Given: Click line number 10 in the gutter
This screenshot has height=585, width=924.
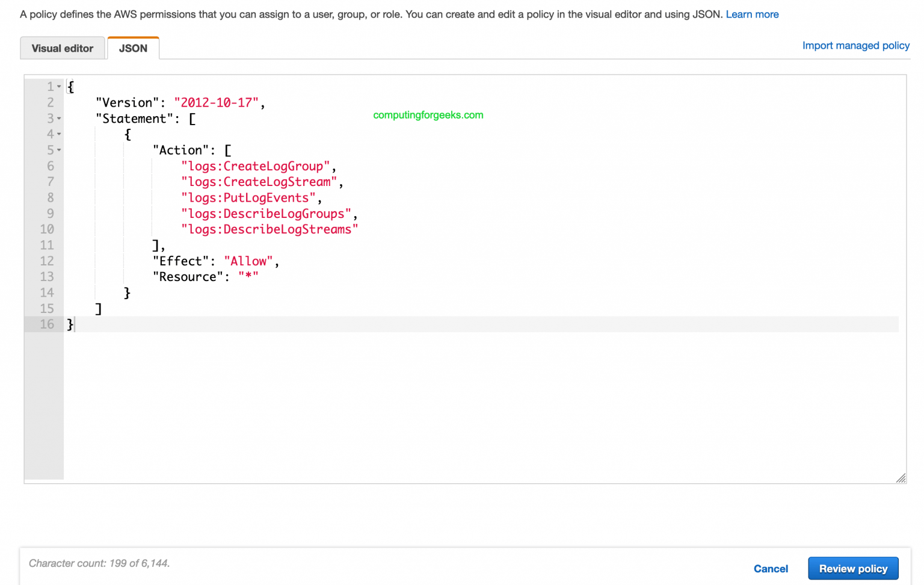Looking at the screenshot, I should coord(48,229).
